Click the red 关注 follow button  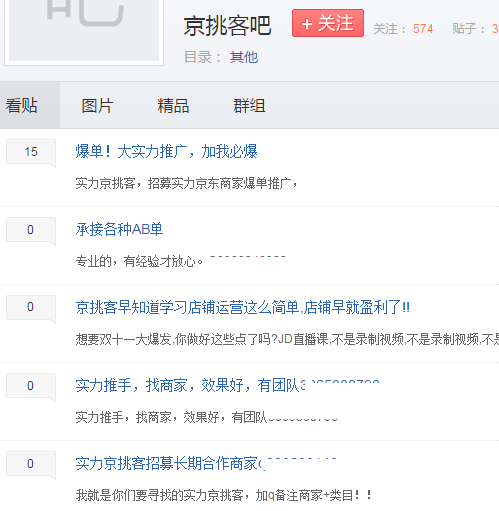(328, 23)
